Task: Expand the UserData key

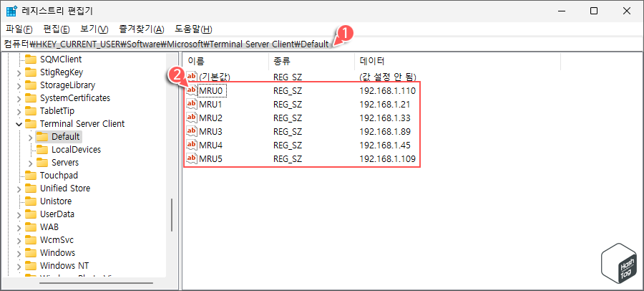Action: (19, 214)
